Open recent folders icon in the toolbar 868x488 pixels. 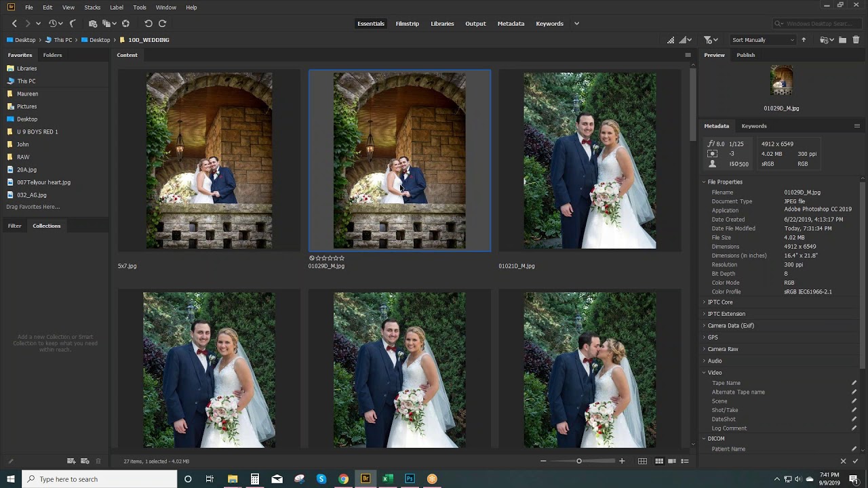click(x=827, y=40)
